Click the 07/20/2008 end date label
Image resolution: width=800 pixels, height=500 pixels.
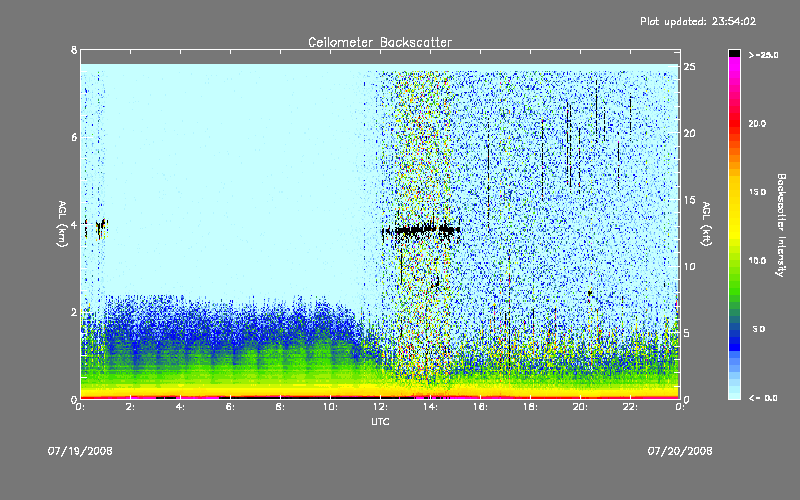(x=680, y=451)
